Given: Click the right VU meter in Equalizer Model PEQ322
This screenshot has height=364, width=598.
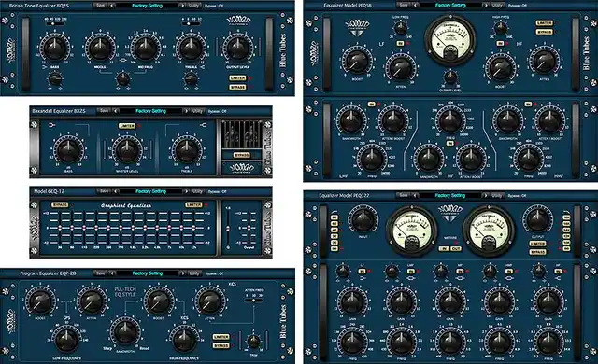Looking at the screenshot, I should coord(488,231).
